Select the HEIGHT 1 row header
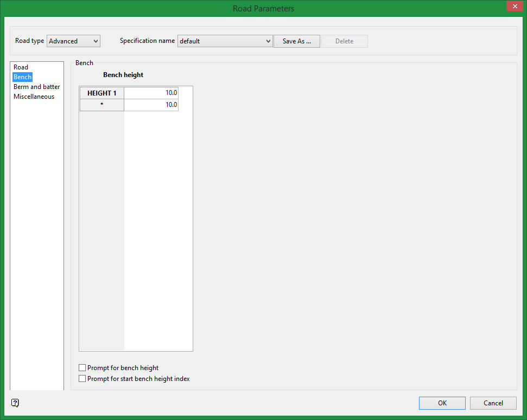Viewport: 527px width, 420px height. (101, 93)
